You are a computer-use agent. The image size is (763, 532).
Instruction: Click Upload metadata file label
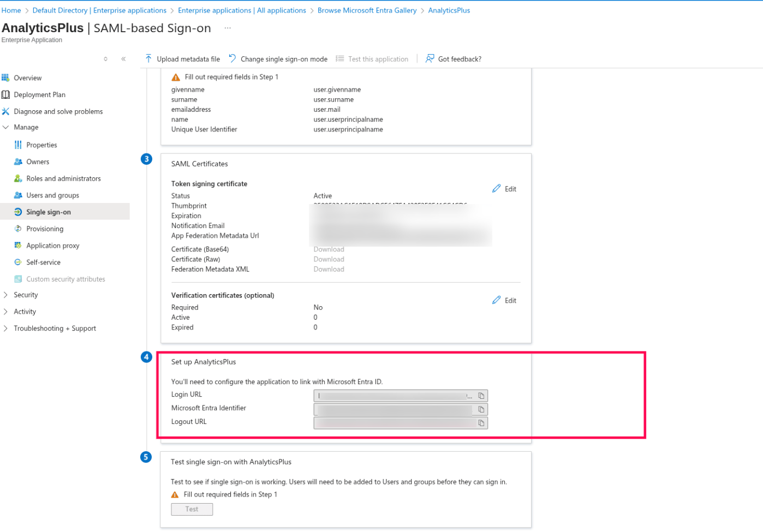pos(188,59)
